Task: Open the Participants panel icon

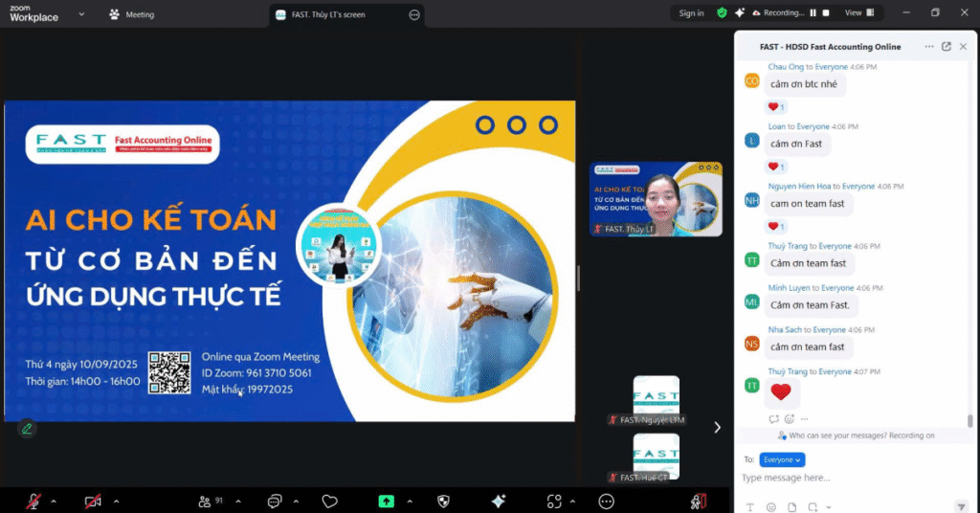Action: tap(204, 501)
